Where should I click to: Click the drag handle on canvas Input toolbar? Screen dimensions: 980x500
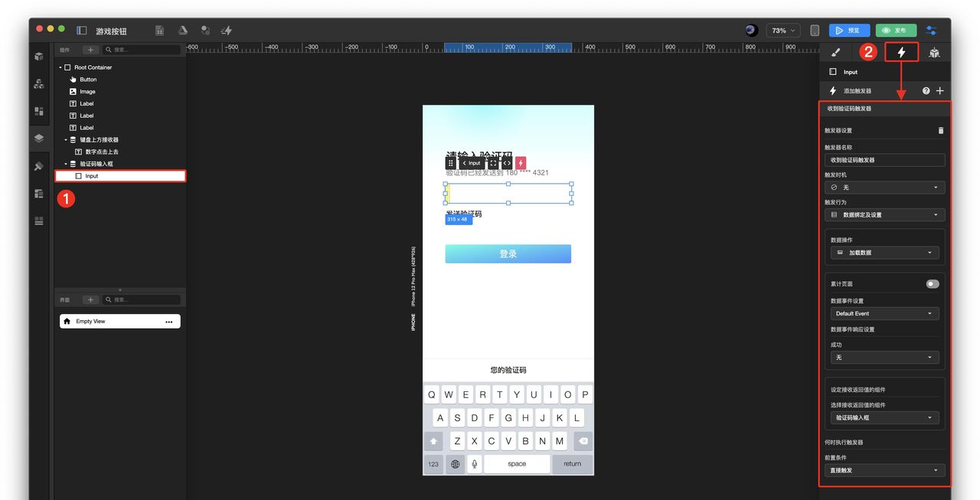pos(451,163)
